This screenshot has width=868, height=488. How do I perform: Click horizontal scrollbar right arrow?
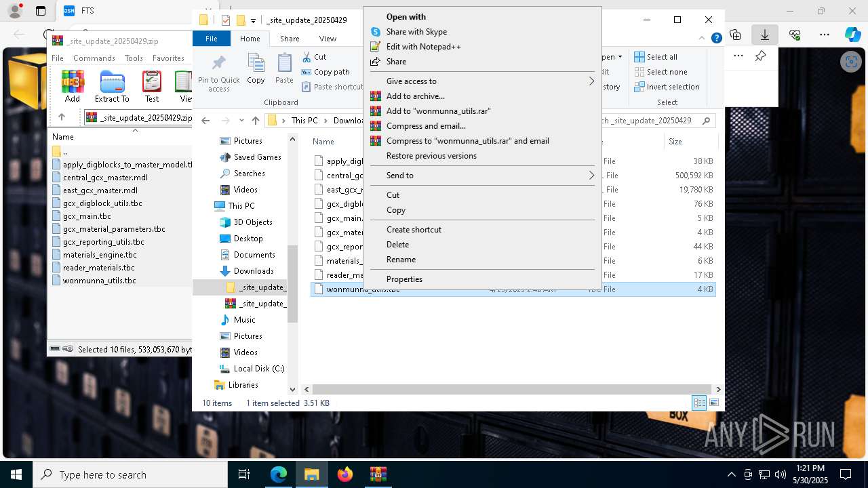click(718, 390)
